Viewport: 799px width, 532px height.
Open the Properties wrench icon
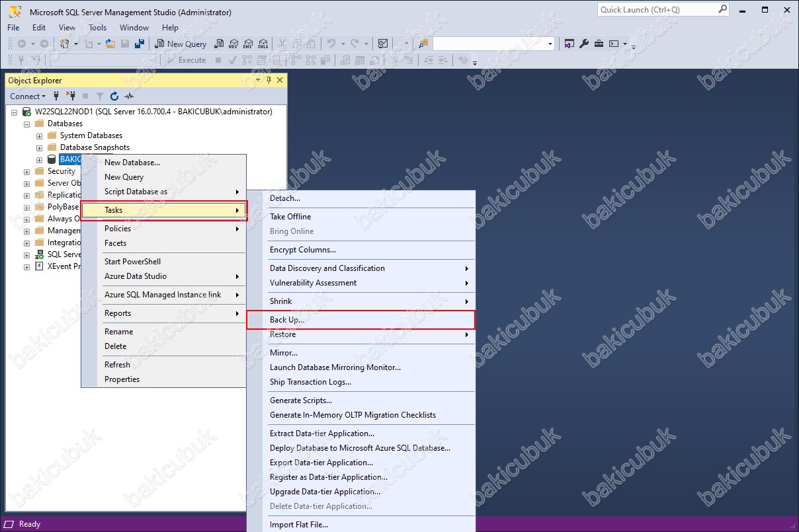pyautogui.click(x=584, y=44)
